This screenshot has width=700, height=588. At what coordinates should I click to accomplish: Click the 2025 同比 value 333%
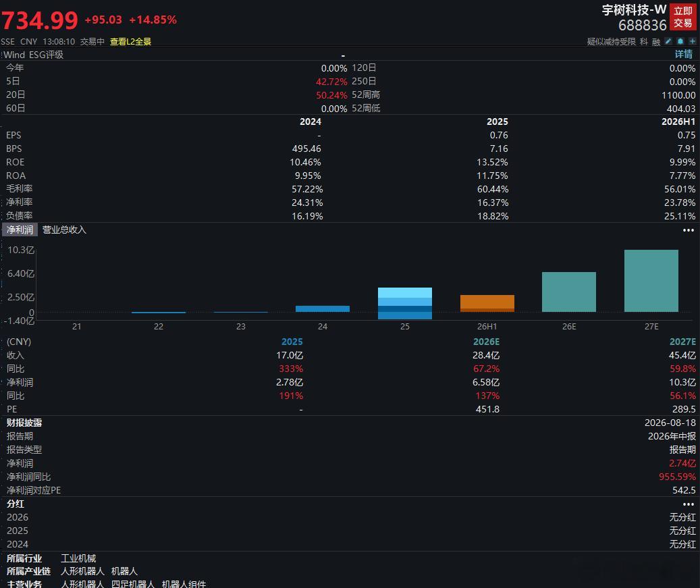(291, 369)
